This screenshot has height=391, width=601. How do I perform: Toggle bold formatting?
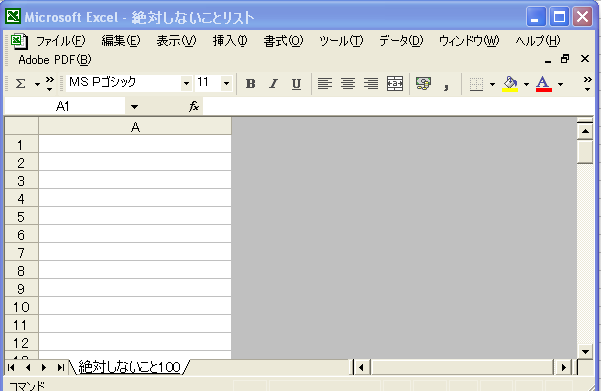point(251,84)
